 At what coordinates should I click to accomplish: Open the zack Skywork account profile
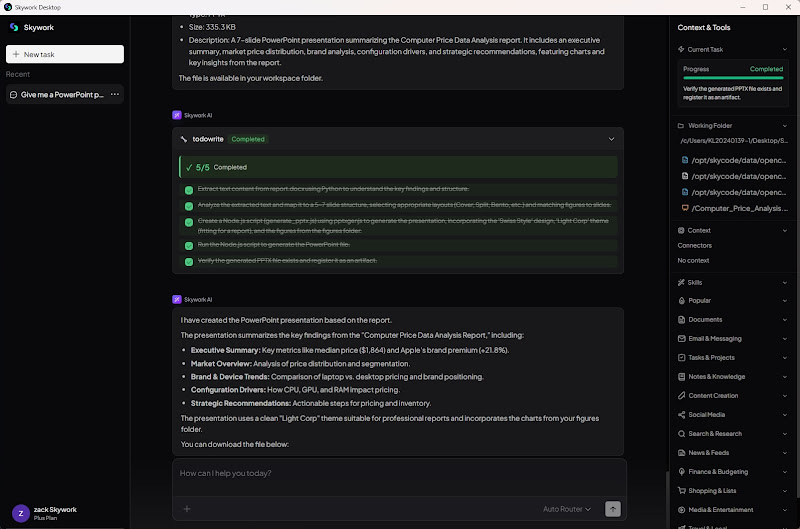55,513
